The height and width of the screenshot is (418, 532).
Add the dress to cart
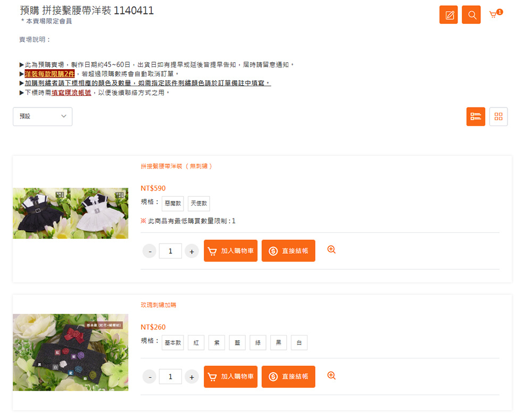pos(230,250)
